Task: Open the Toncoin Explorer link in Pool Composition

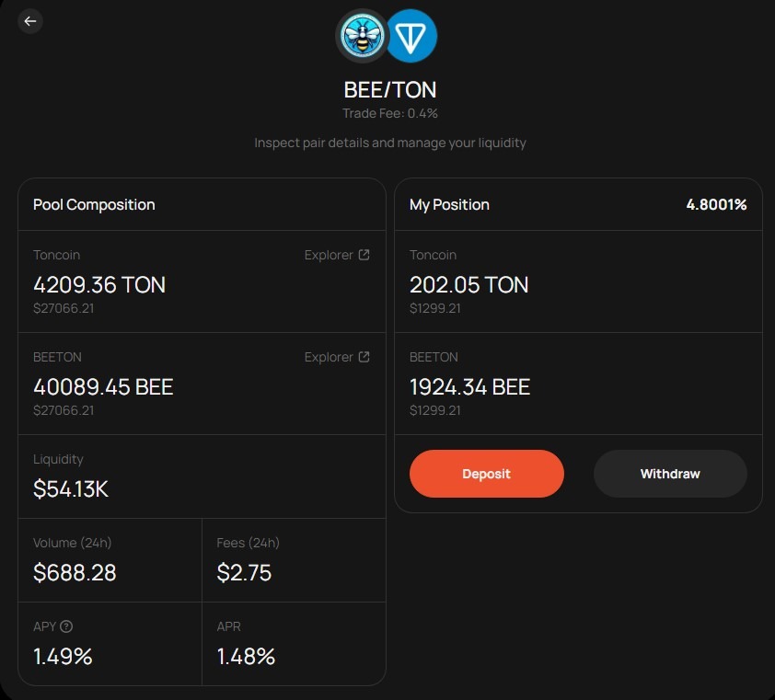Action: coord(337,255)
